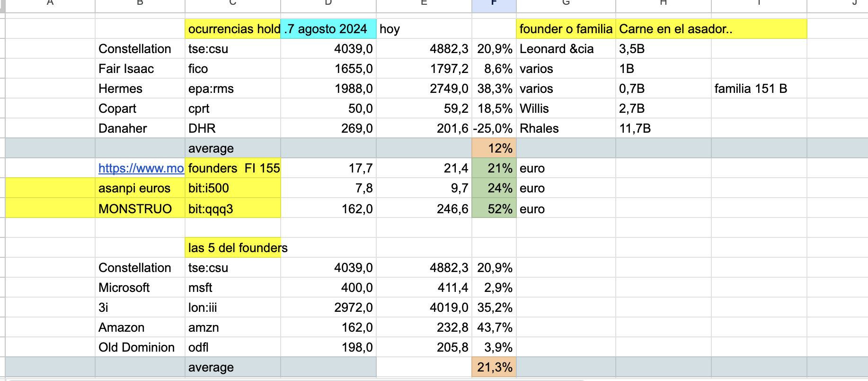
Task: Click the 'Fair Isaac' cell
Action: click(140, 69)
